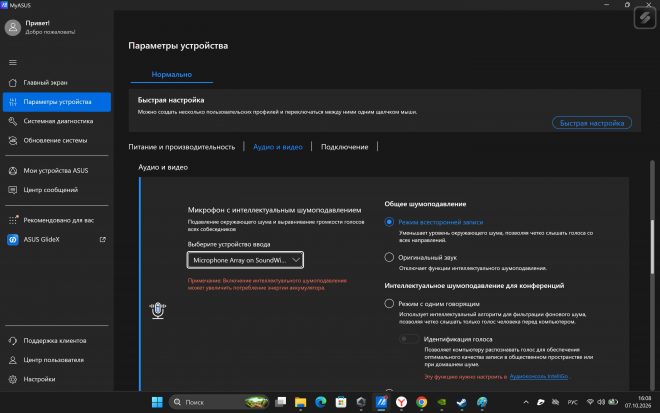Open the Настройки label in sidebar
The height and width of the screenshot is (413, 660).
39,379
